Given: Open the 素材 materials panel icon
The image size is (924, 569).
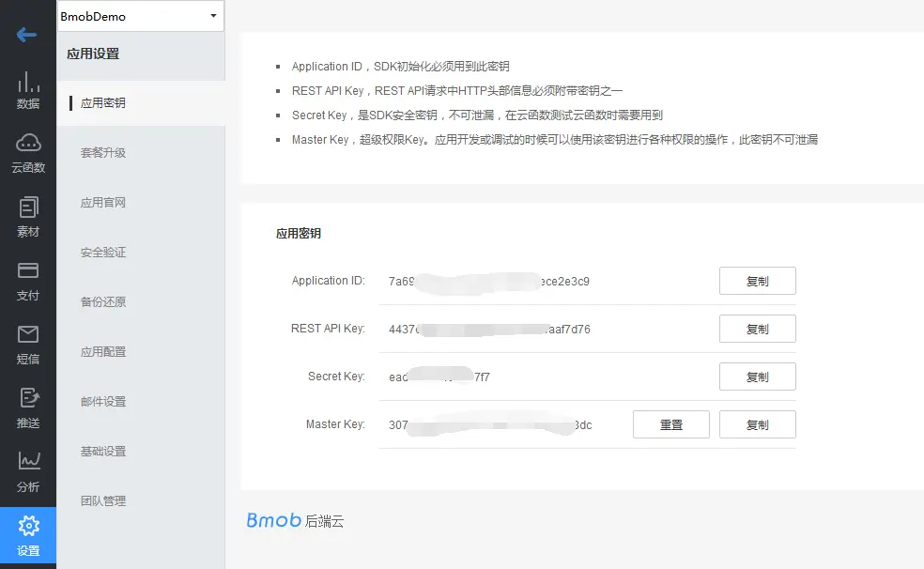Looking at the screenshot, I should click(x=28, y=216).
